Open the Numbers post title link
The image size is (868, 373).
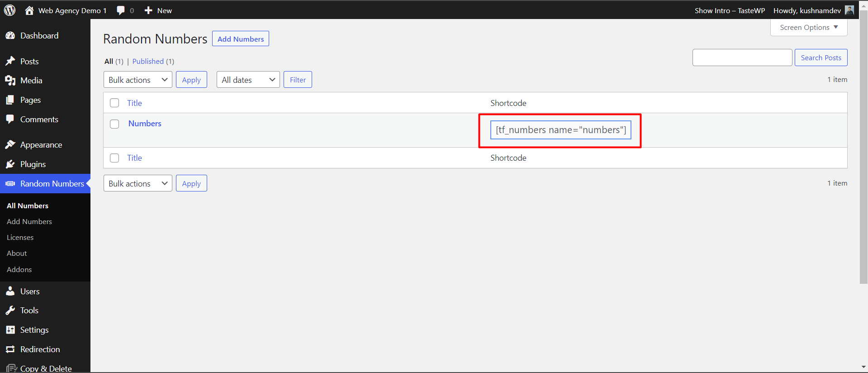tap(145, 124)
